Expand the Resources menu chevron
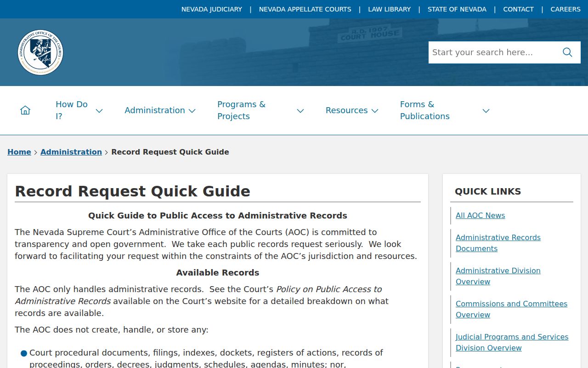Viewport: 588px width, 368px height. pos(375,111)
